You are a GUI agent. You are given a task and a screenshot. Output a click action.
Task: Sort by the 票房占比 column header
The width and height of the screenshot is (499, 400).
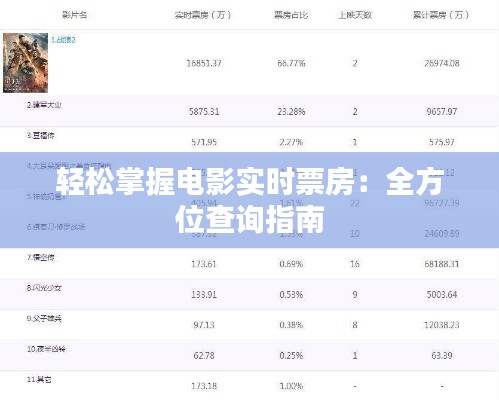(x=291, y=15)
